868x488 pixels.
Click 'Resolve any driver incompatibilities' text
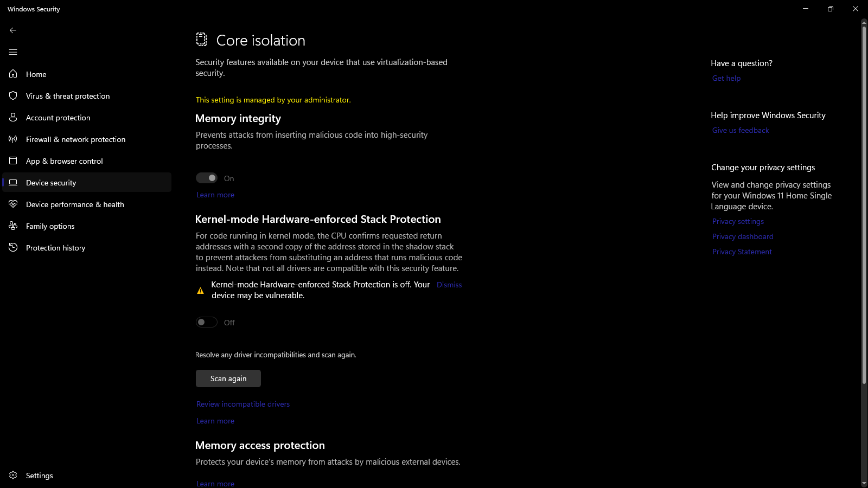coord(276,355)
